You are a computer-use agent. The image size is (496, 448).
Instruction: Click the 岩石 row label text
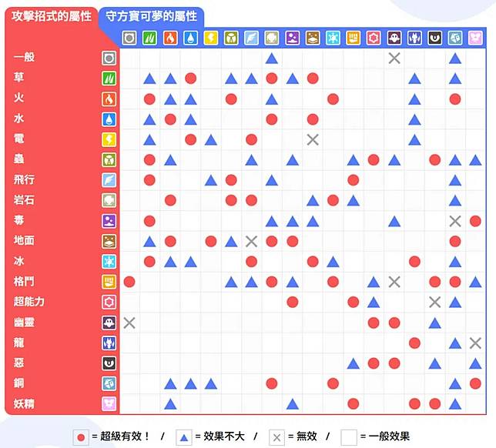click(24, 200)
